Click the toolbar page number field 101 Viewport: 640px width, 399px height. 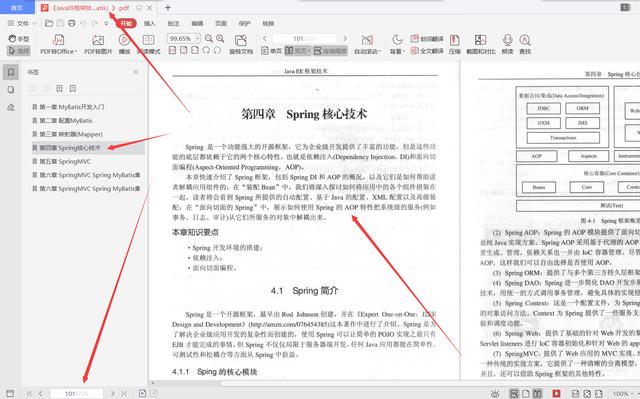click(305, 38)
